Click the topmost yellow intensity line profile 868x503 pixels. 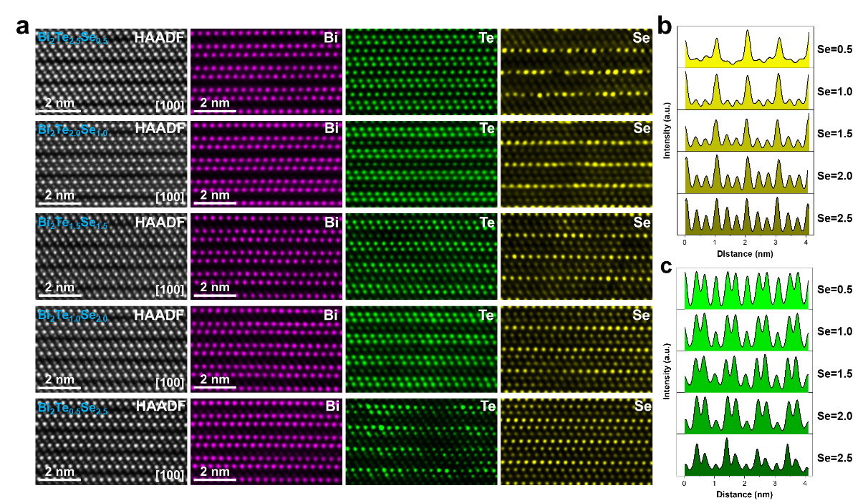coord(747,52)
